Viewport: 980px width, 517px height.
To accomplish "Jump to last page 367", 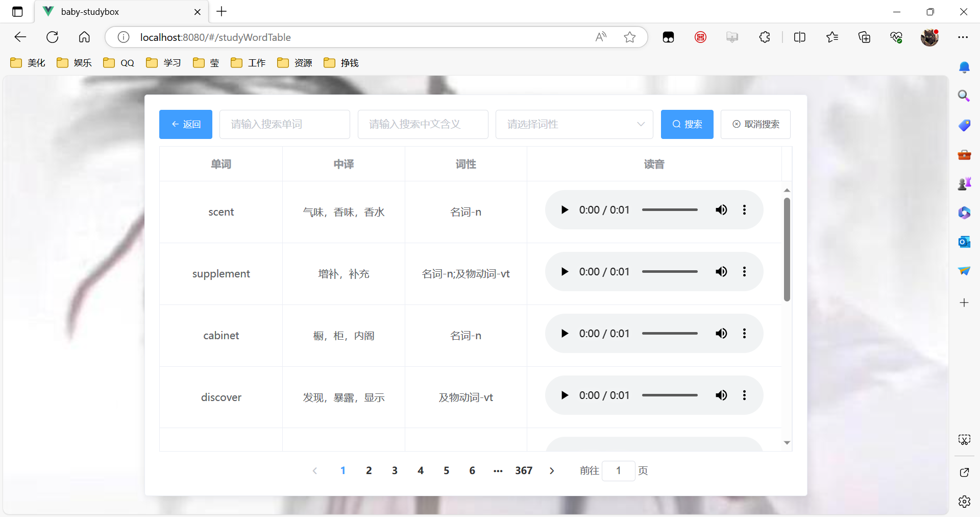I will tap(524, 471).
